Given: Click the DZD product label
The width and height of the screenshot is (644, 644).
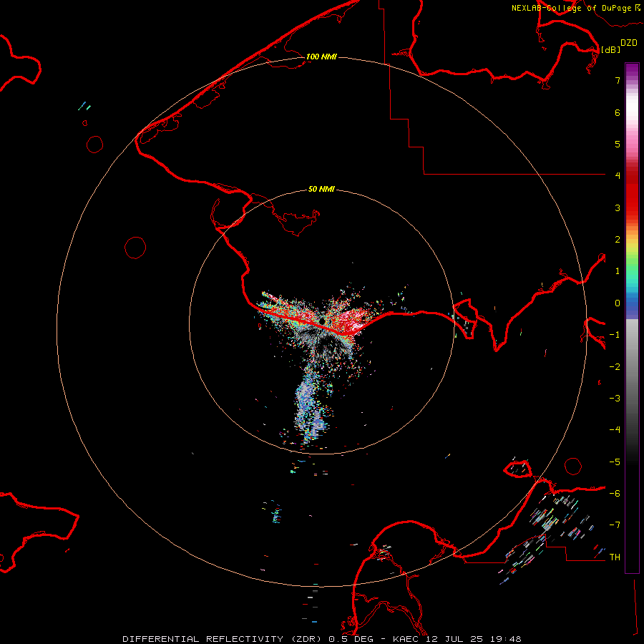Looking at the screenshot, I should [629, 43].
